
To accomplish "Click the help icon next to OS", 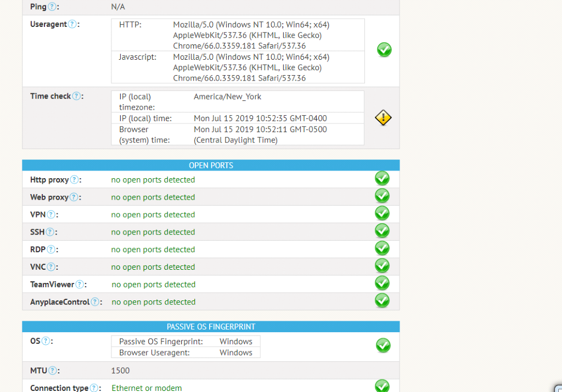I will tap(46, 341).
